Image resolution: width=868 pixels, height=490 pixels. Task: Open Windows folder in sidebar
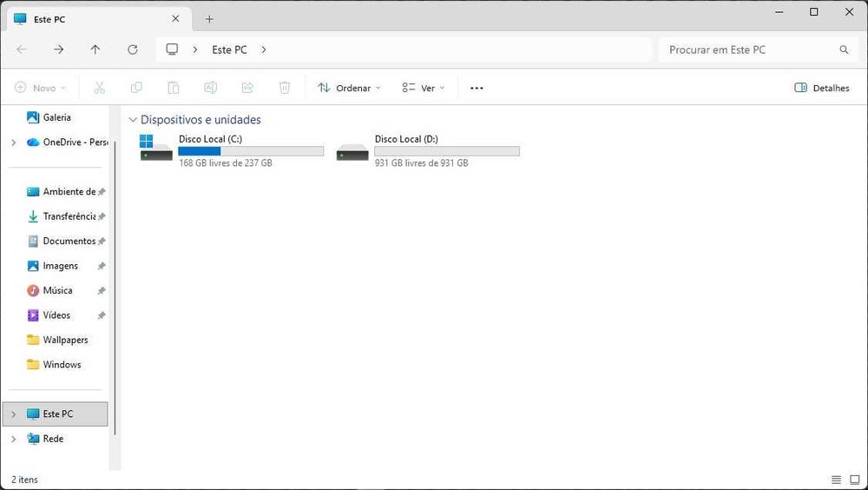pos(54,364)
